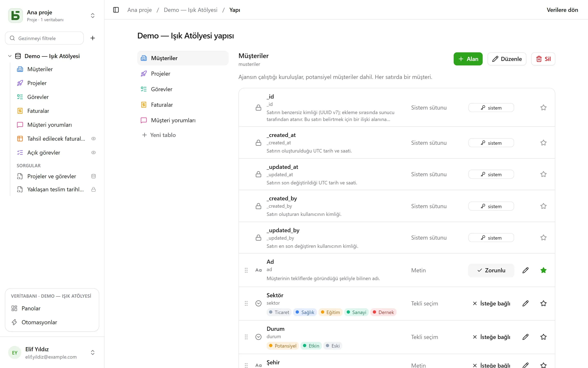Click the EY user avatar
Screen dimensions: 588x368
click(15, 353)
